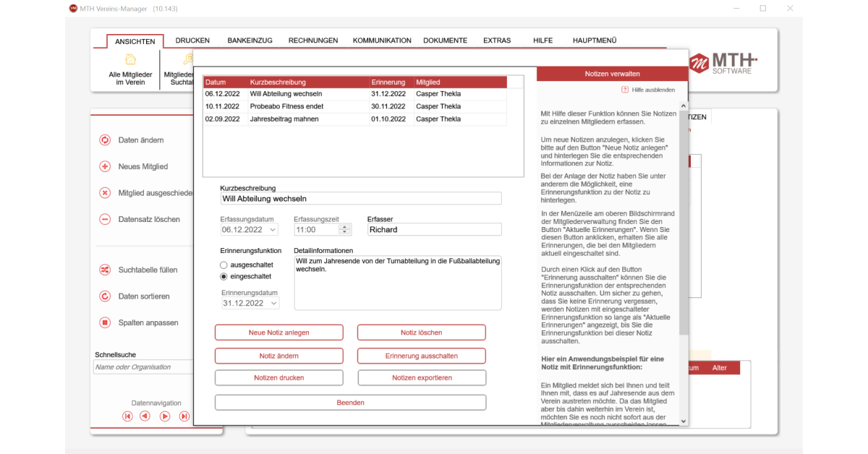
Task: Click the Notizen exportieren button
Action: (x=422, y=378)
